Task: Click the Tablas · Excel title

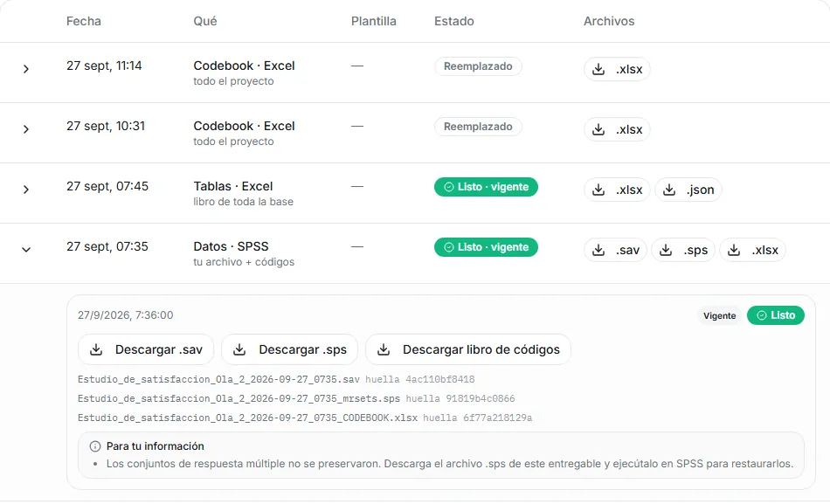Action: click(233, 186)
